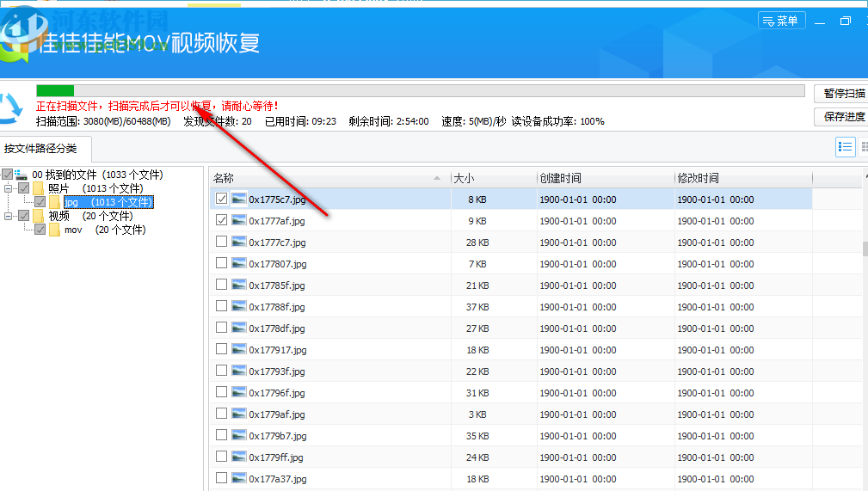Check the 0x1779ff.jpg checkbox
The height and width of the screenshot is (491, 868).
point(221,457)
